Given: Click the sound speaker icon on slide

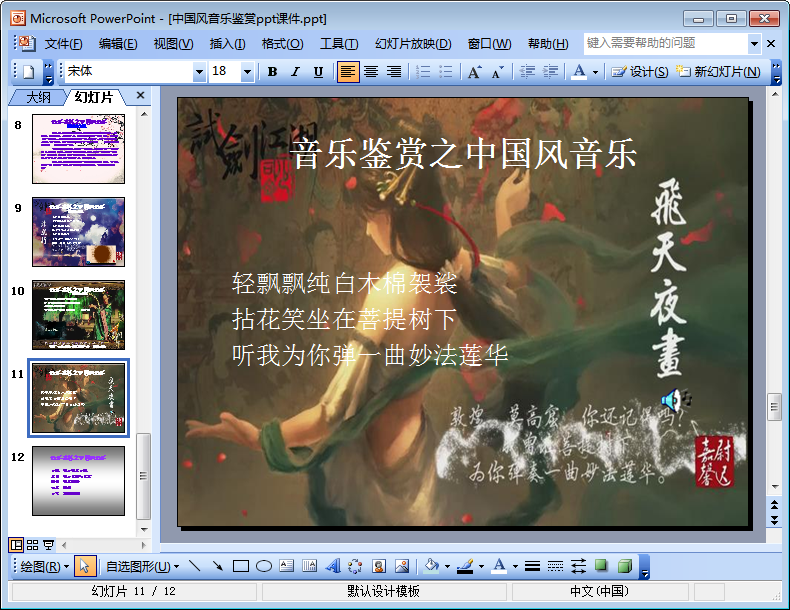Looking at the screenshot, I should [x=676, y=400].
